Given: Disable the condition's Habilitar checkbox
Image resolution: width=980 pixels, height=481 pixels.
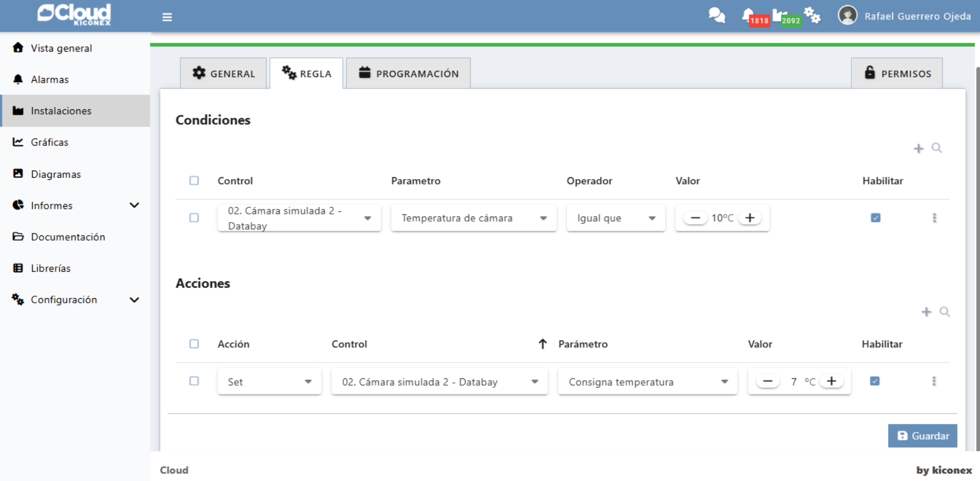Looking at the screenshot, I should pyautogui.click(x=875, y=218).
